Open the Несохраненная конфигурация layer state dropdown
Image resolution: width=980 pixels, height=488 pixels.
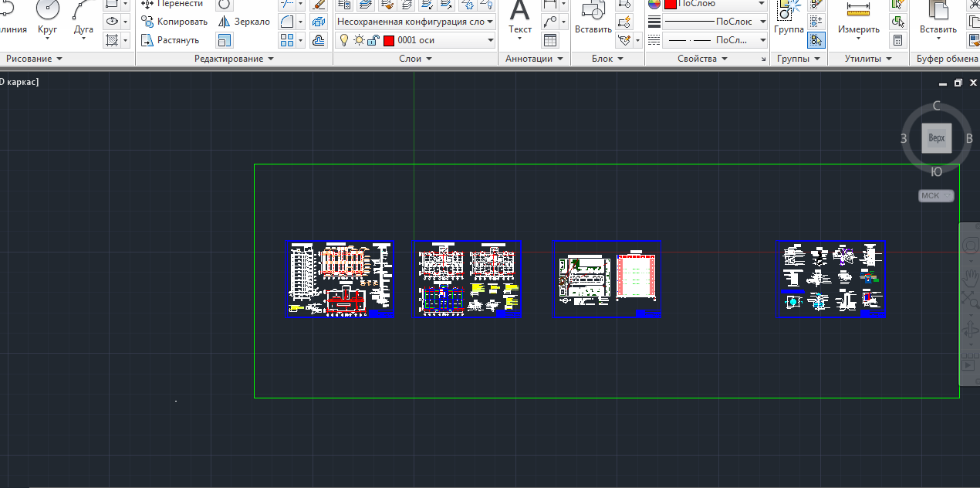[414, 22]
